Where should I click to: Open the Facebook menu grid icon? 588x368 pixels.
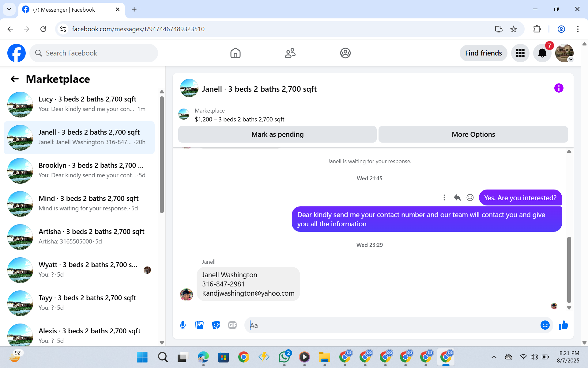pyautogui.click(x=520, y=53)
